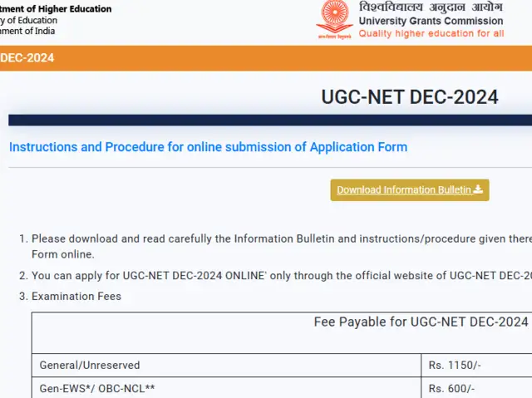
Task: Click the Quality higher education for all tagline
Action: pos(431,34)
